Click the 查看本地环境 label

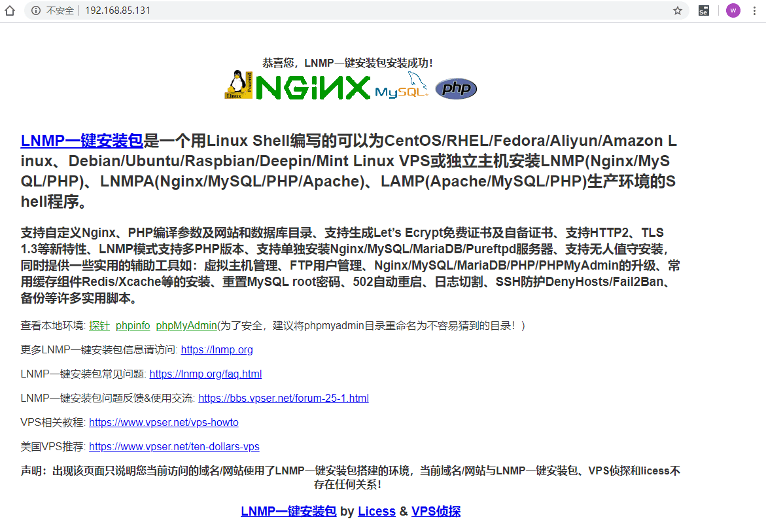coord(53,325)
